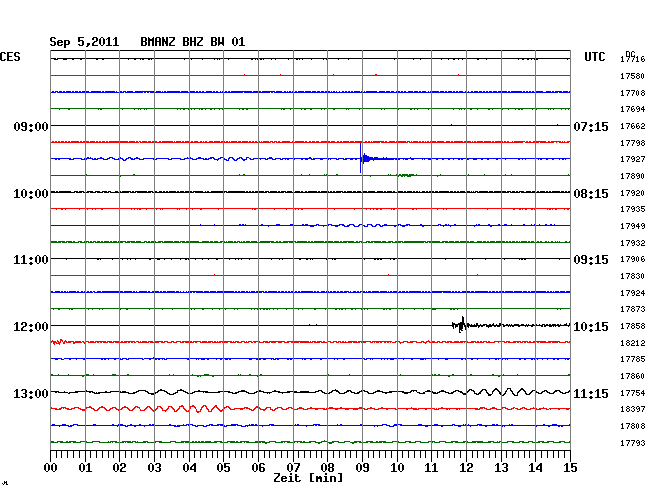The image size is (650, 494).
Task: Click the '11:00' local time label
Action: (x=31, y=260)
